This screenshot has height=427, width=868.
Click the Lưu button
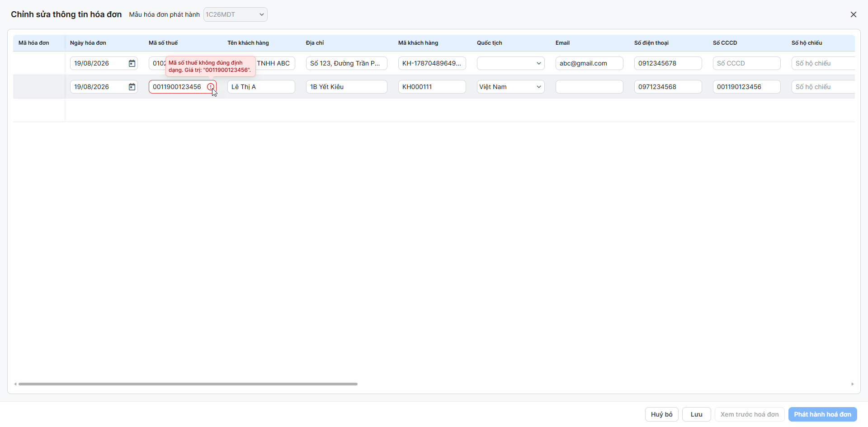[697, 414]
